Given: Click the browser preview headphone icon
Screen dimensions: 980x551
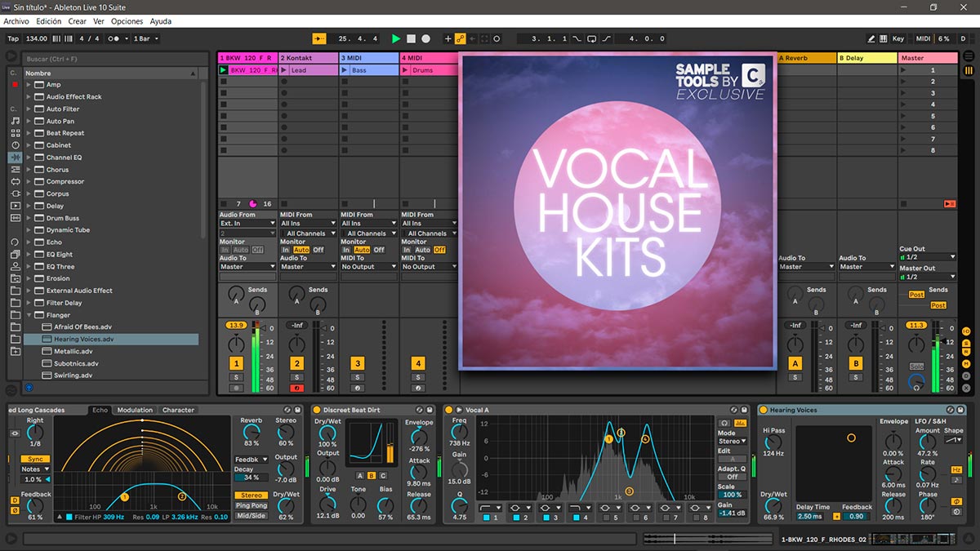Looking at the screenshot, I should 29,388.
